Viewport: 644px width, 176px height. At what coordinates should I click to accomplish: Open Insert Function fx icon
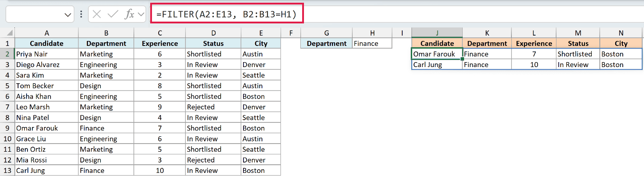pyautogui.click(x=129, y=14)
